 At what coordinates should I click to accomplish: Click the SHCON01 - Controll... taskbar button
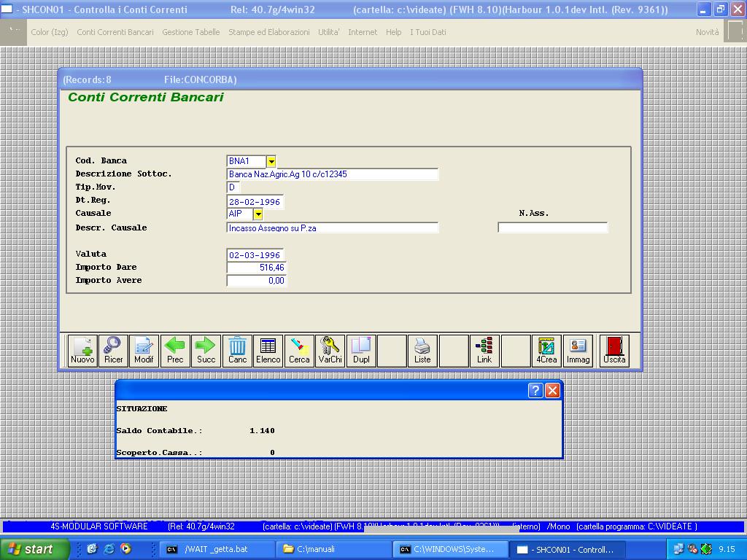[568, 549]
